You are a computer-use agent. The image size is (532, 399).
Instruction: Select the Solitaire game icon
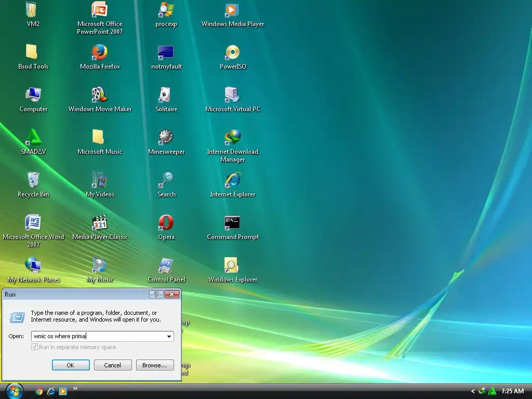point(166,95)
